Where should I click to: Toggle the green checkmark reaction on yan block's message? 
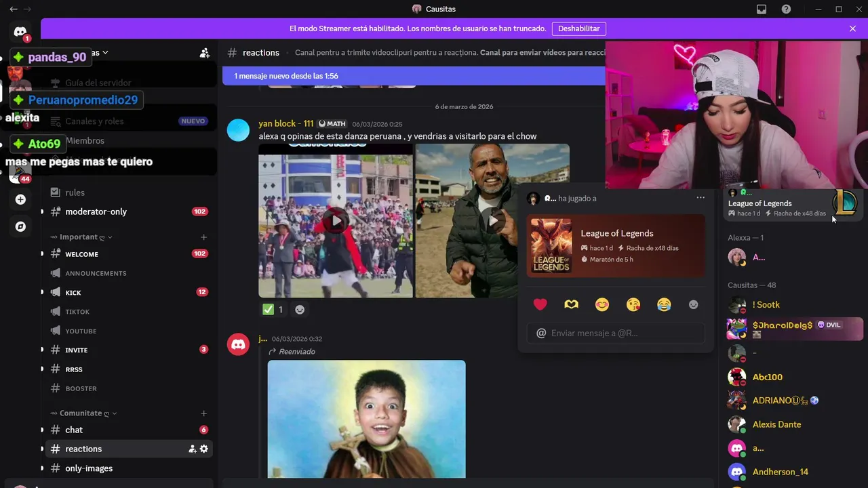pyautogui.click(x=273, y=309)
